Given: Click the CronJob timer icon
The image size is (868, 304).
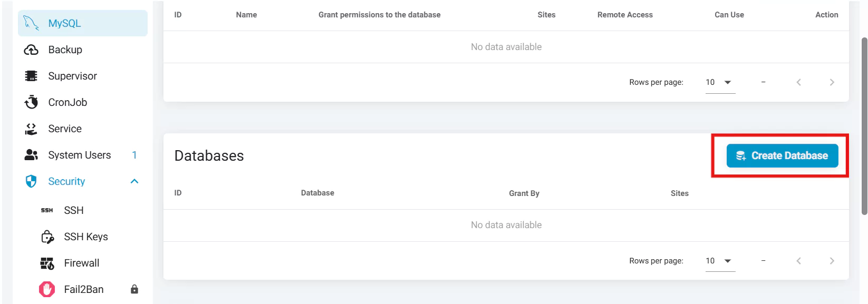Looking at the screenshot, I should 31,102.
